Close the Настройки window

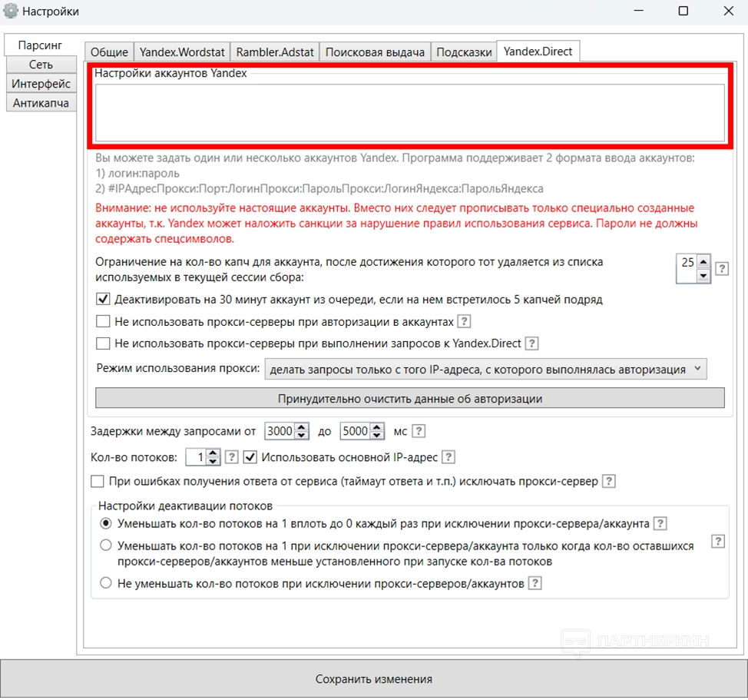pyautogui.click(x=729, y=11)
